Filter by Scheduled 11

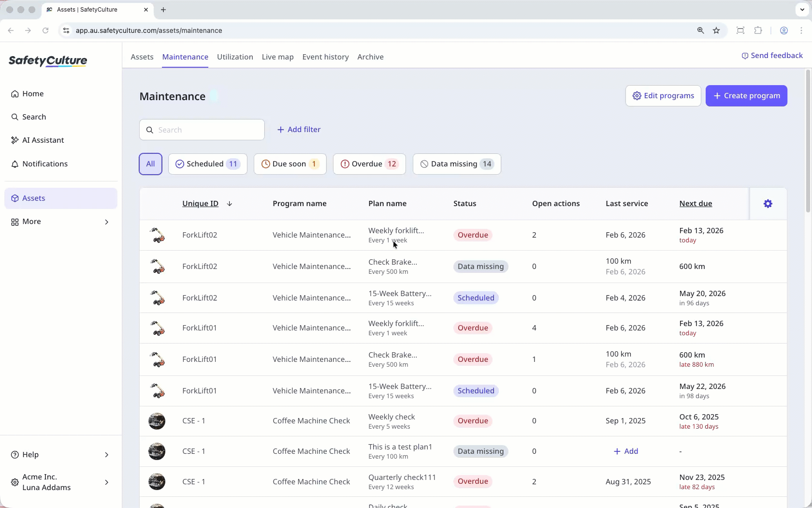(208, 164)
